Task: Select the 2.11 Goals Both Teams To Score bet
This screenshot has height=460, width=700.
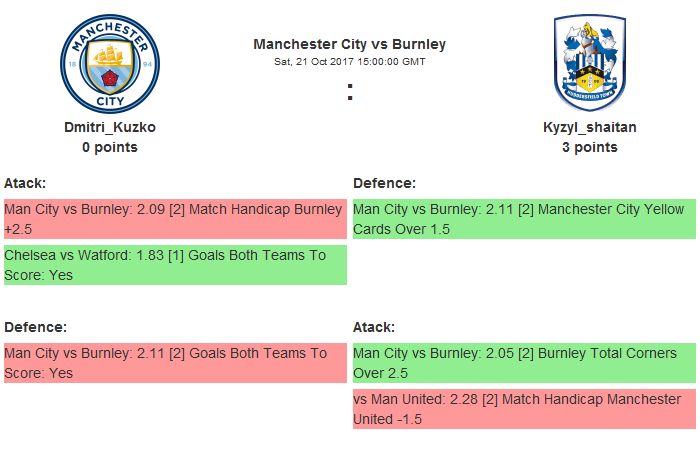Action: click(x=175, y=363)
